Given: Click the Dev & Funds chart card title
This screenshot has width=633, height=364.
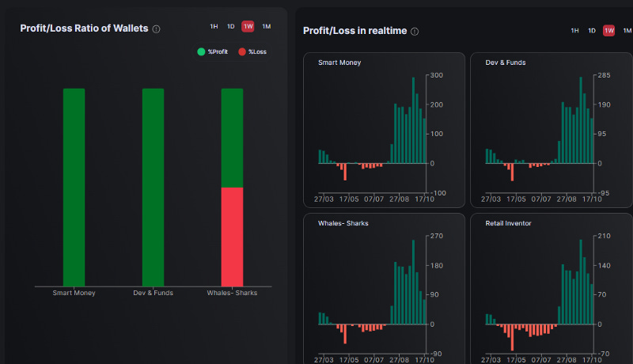Looking at the screenshot, I should point(506,63).
